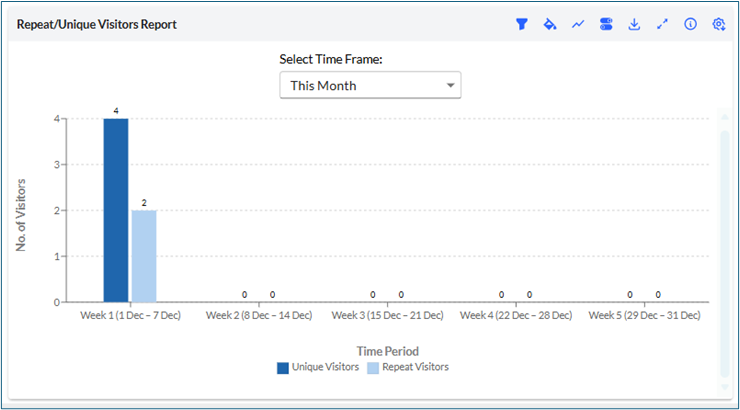
Task: Click the This Month dropdown arrow
Action: [450, 85]
